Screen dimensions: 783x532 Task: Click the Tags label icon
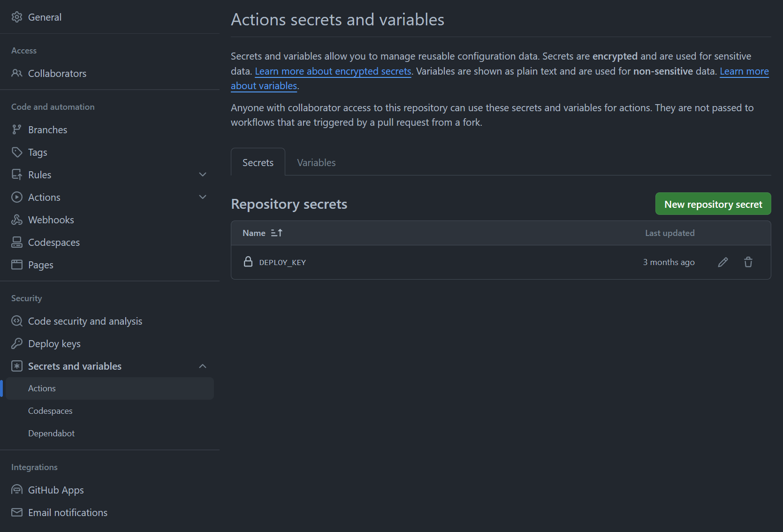[17, 152]
